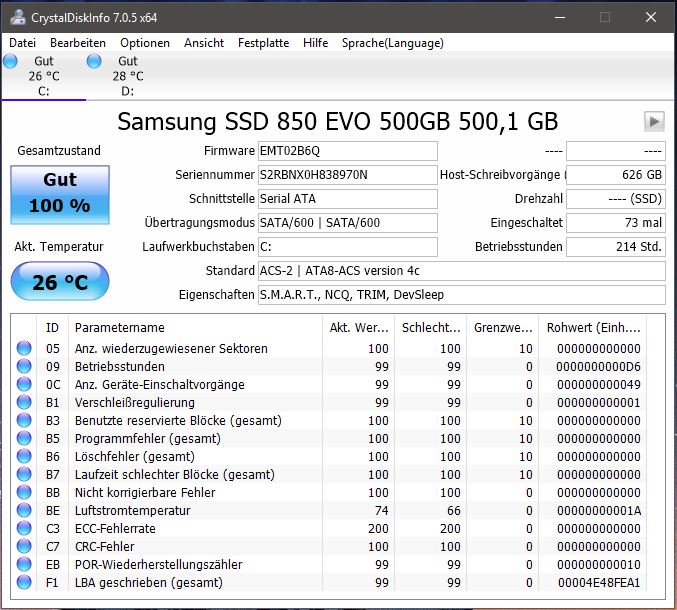Image resolution: width=677 pixels, height=610 pixels.
Task: Click the Gut 100 % health status button
Action: (x=60, y=195)
